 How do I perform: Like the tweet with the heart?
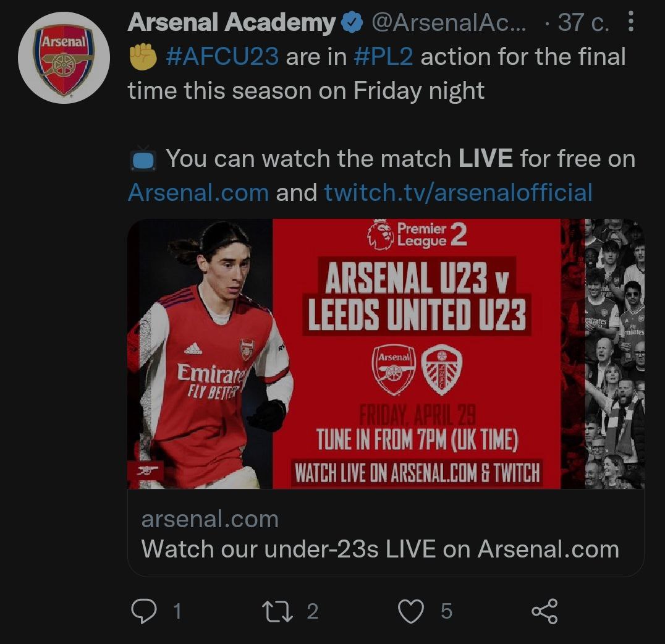[x=410, y=611]
